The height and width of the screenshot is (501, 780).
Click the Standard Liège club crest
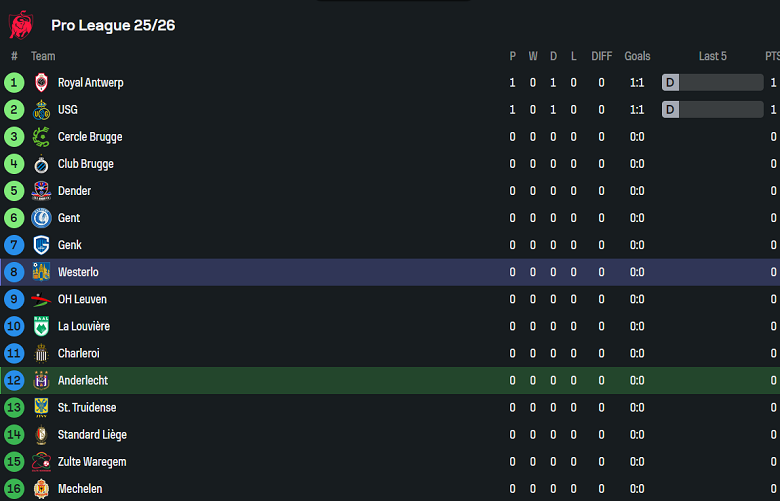[41, 434]
